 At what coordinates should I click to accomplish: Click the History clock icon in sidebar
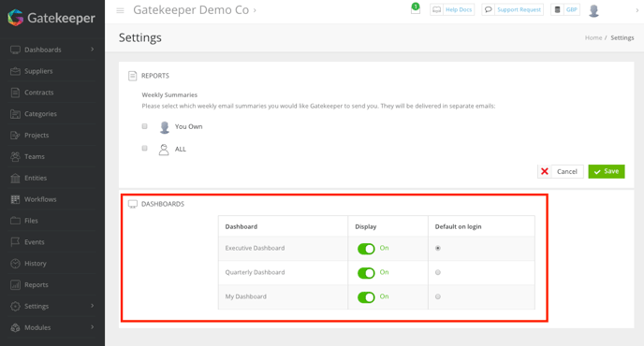tap(15, 264)
